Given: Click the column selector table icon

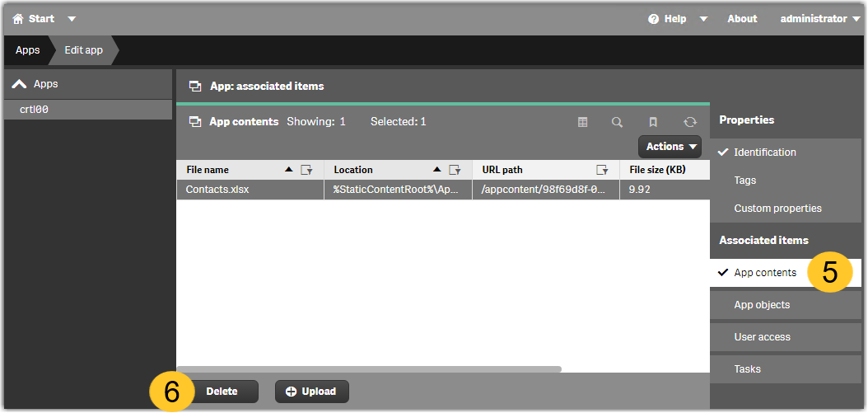Looking at the screenshot, I should point(583,122).
